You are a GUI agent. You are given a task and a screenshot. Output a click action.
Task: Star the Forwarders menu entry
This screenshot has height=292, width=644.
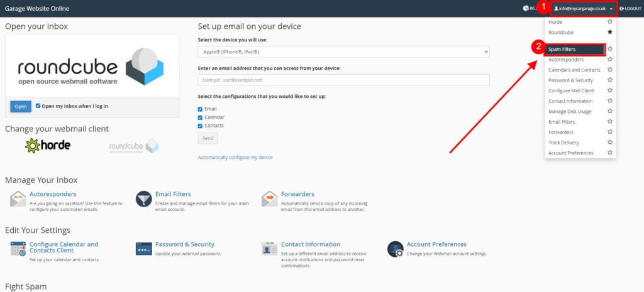point(610,132)
